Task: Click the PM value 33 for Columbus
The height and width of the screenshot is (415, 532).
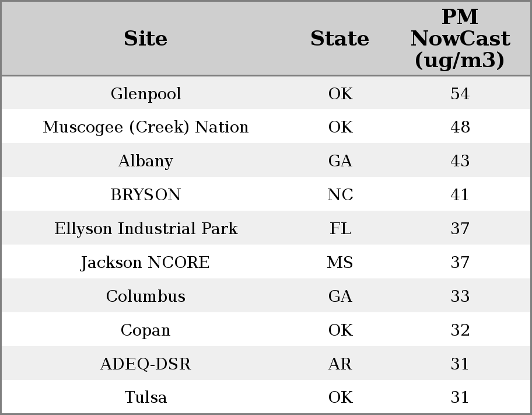Action: click(460, 297)
